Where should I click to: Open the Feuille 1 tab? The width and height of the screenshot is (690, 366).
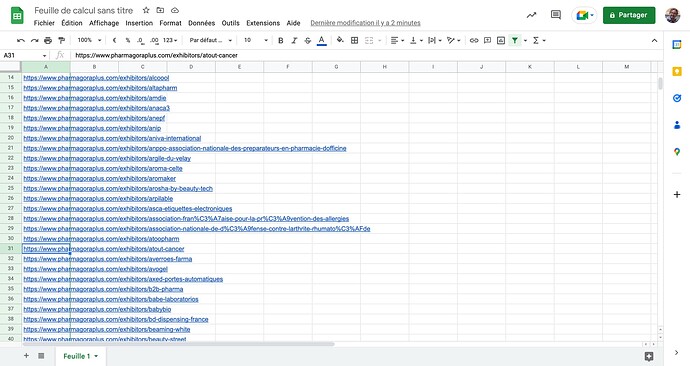point(81,356)
